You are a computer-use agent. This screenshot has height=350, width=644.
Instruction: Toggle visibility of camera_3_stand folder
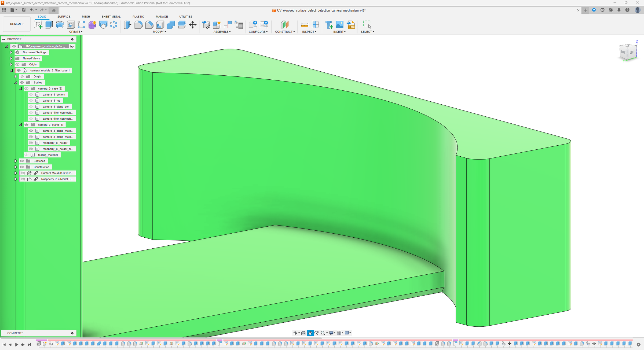point(27,125)
